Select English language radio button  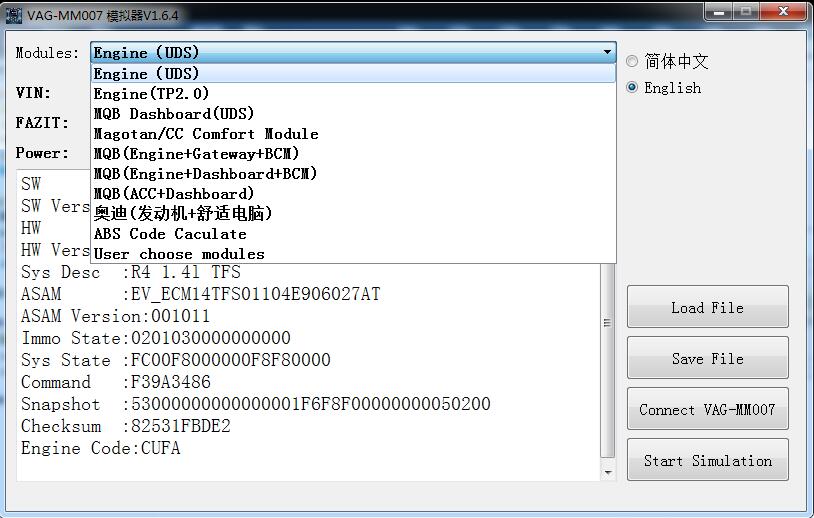(632, 87)
